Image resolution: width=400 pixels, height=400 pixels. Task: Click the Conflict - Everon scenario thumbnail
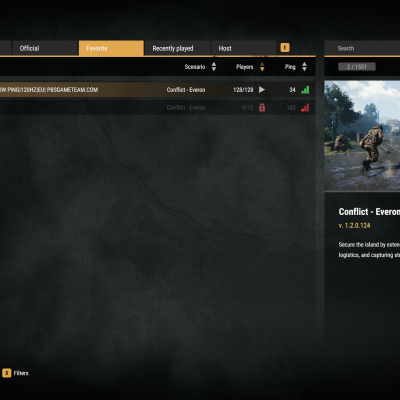coord(362,136)
